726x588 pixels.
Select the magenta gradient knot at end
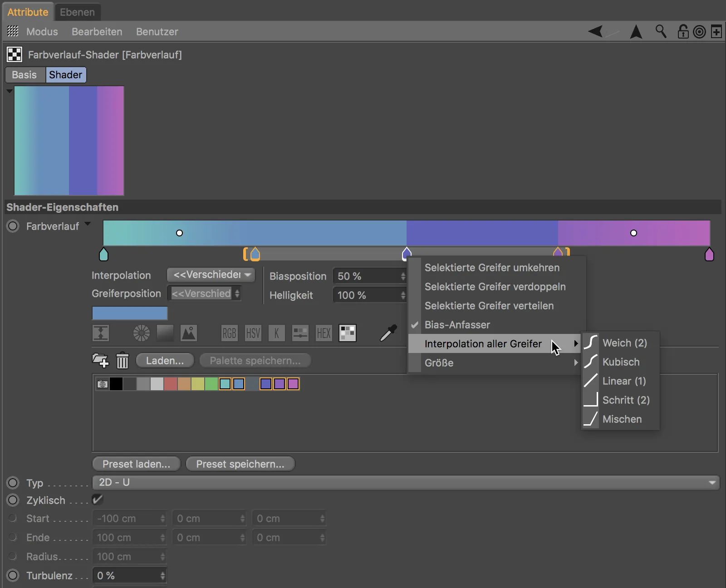tap(709, 254)
